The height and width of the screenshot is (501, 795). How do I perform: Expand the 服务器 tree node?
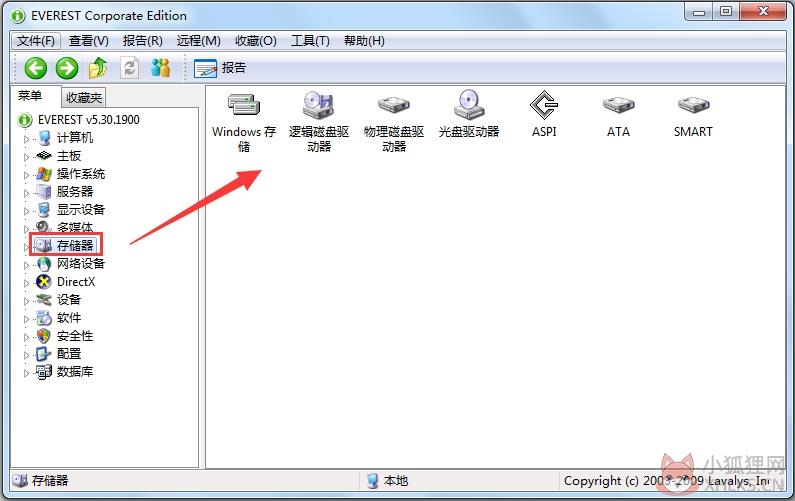pyautogui.click(x=26, y=193)
